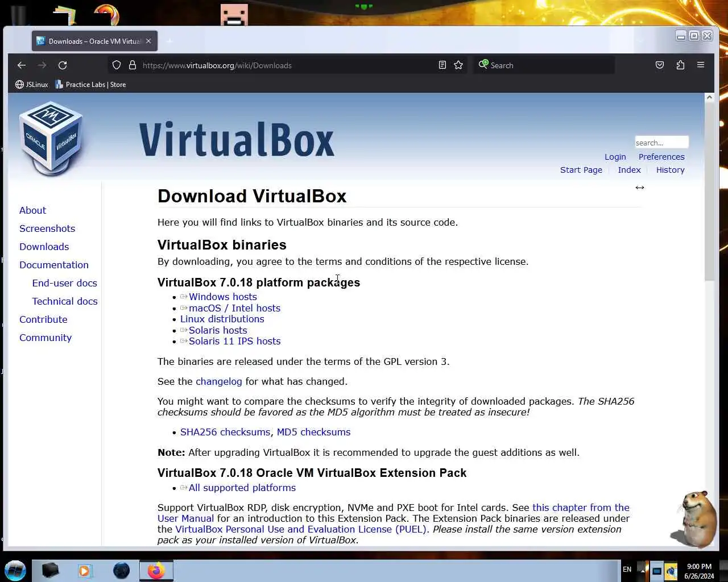Reload the VirtualBox downloads page
728x582 pixels.
(63, 65)
